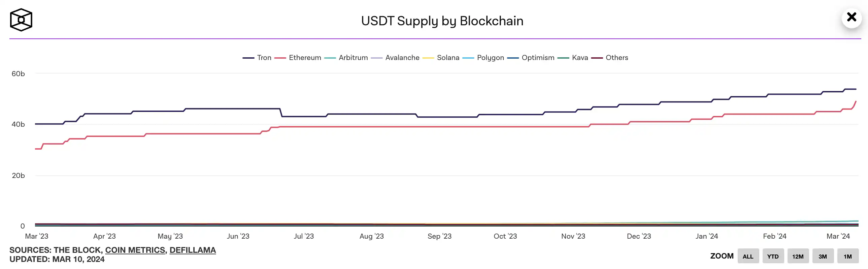Click The Block cube logo

[21, 20]
